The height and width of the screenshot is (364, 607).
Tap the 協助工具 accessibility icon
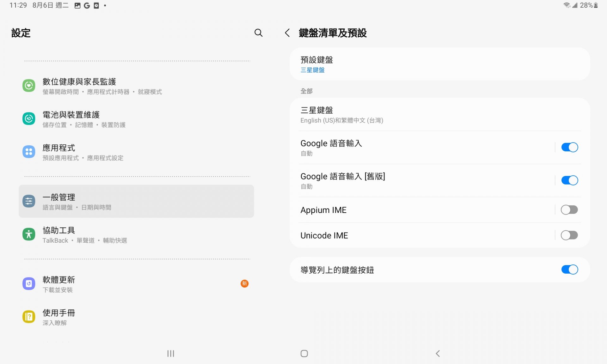[29, 234]
